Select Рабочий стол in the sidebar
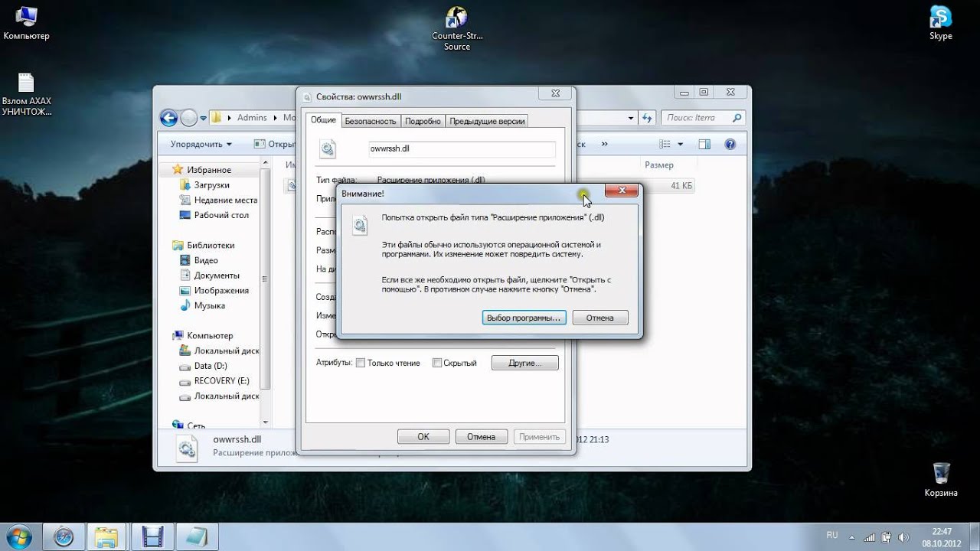The image size is (980, 551). [x=214, y=215]
